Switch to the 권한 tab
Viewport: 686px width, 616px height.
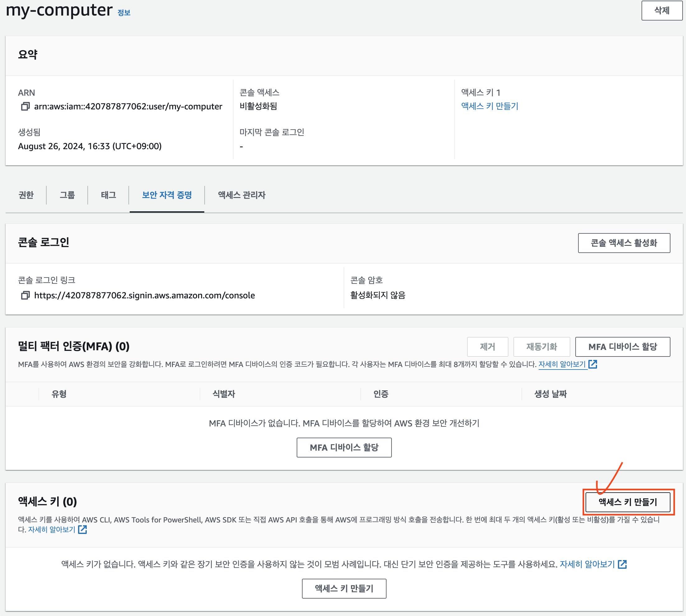click(x=26, y=195)
